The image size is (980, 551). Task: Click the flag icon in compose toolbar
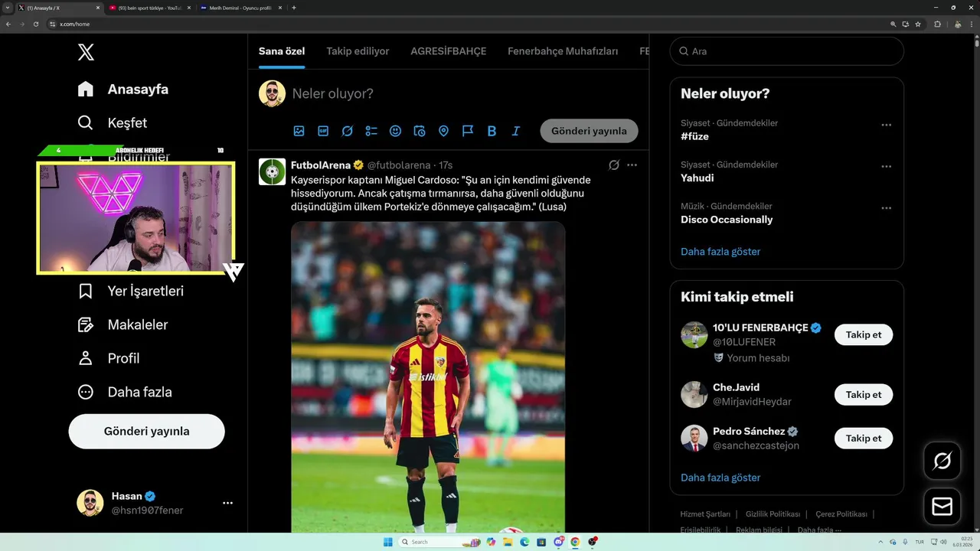pyautogui.click(x=468, y=131)
